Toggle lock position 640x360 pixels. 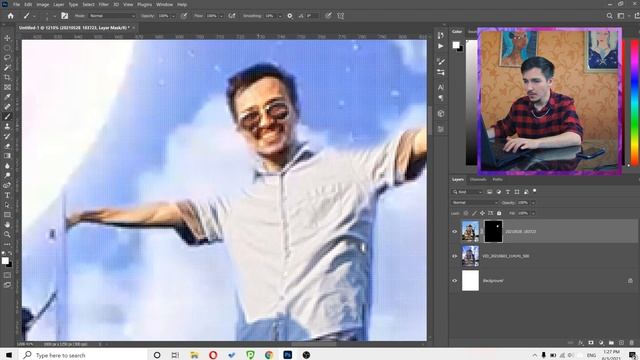(482, 213)
